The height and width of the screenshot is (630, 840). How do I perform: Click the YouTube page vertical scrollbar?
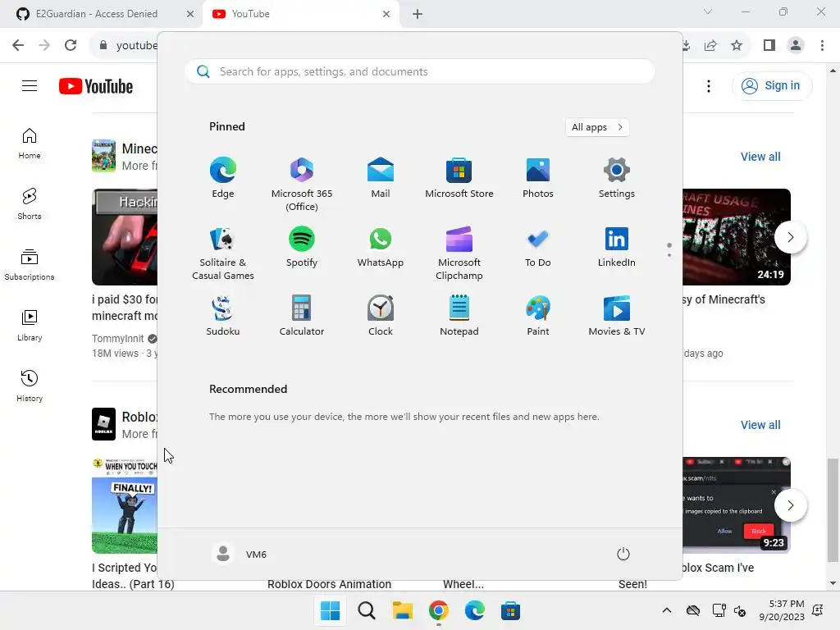(x=833, y=510)
